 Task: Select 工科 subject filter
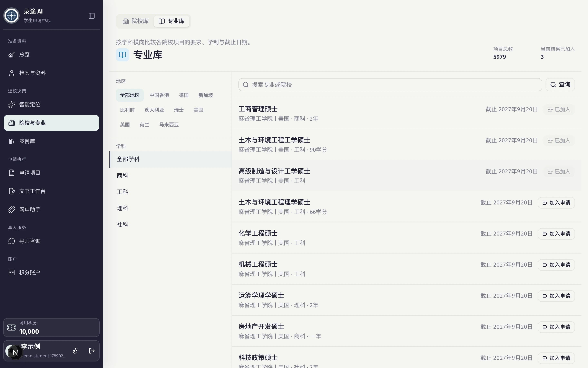click(170, 192)
